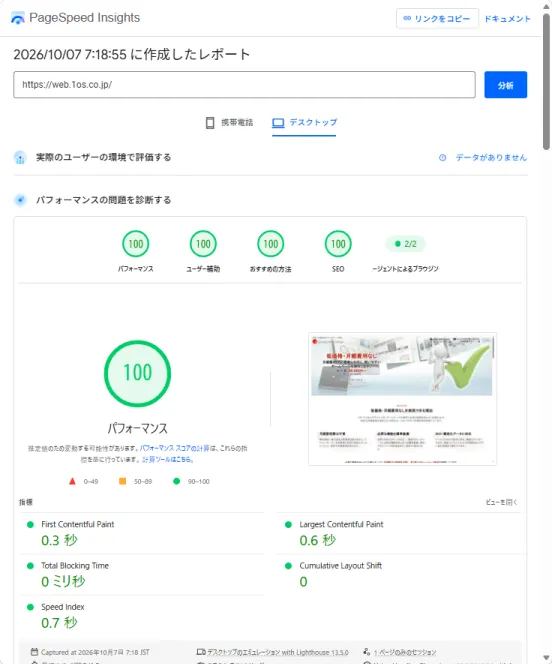552x664 pixels.
Task: Expand metrics with ビューを開く
Action: coord(501,502)
